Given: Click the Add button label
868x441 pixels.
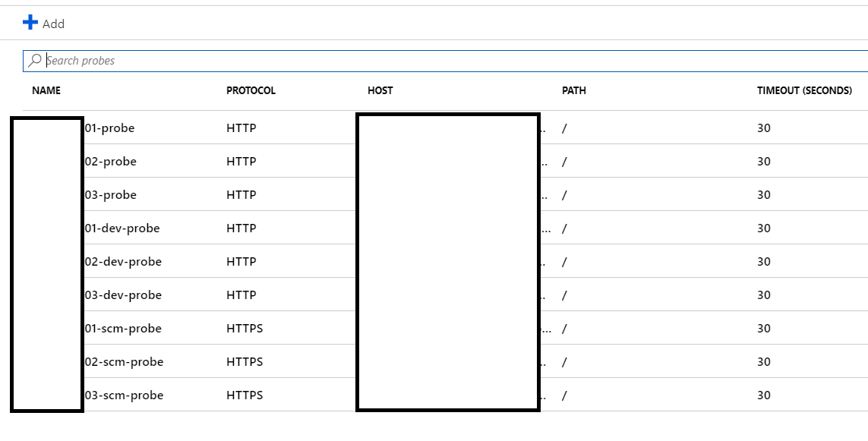Looking at the screenshot, I should [53, 24].
